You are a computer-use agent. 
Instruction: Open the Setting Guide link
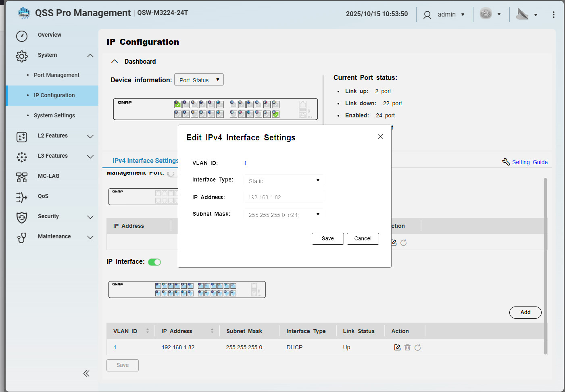coord(530,162)
